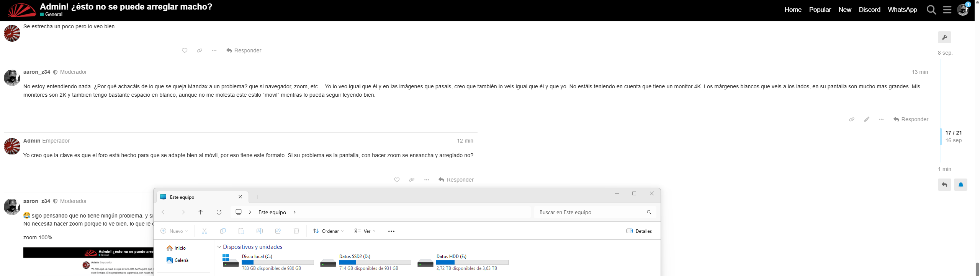
Task: Open the forum search magnifier icon
Action: [931, 10]
